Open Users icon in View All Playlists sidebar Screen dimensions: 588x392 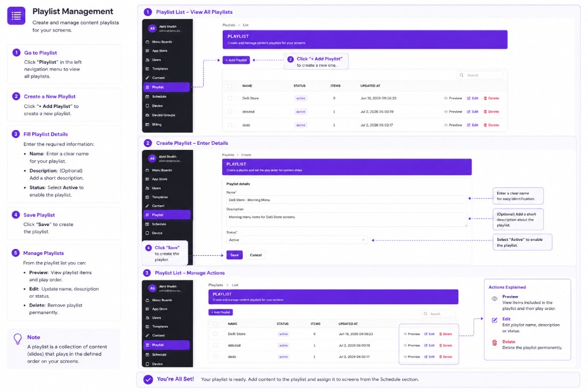148,60
